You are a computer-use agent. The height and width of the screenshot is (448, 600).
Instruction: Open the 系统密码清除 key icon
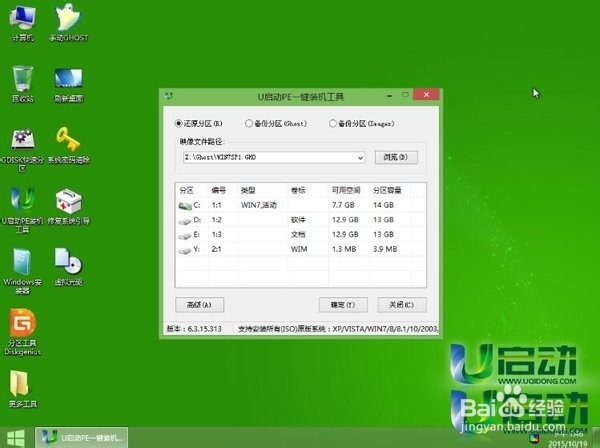coord(68,145)
